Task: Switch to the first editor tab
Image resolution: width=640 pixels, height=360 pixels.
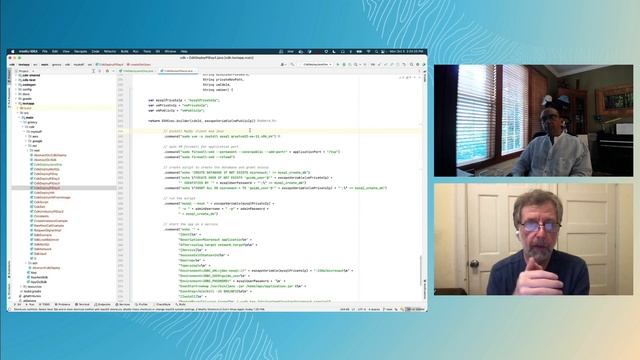Action: (138, 71)
